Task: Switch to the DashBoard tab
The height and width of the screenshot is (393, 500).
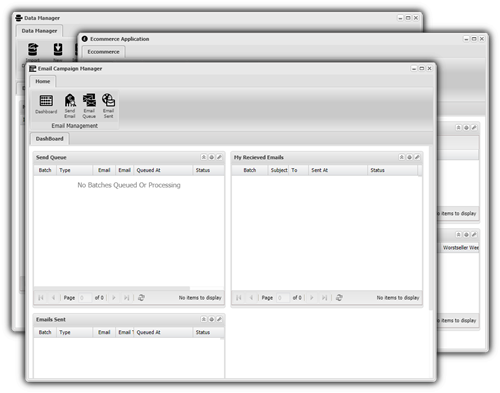Action: tap(50, 139)
